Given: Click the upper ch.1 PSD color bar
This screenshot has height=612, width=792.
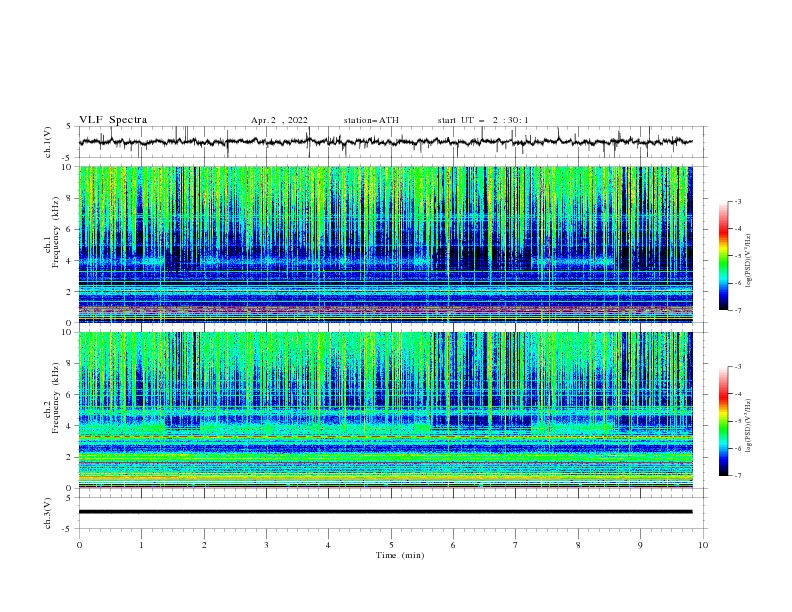Looking at the screenshot, I should (724, 256).
